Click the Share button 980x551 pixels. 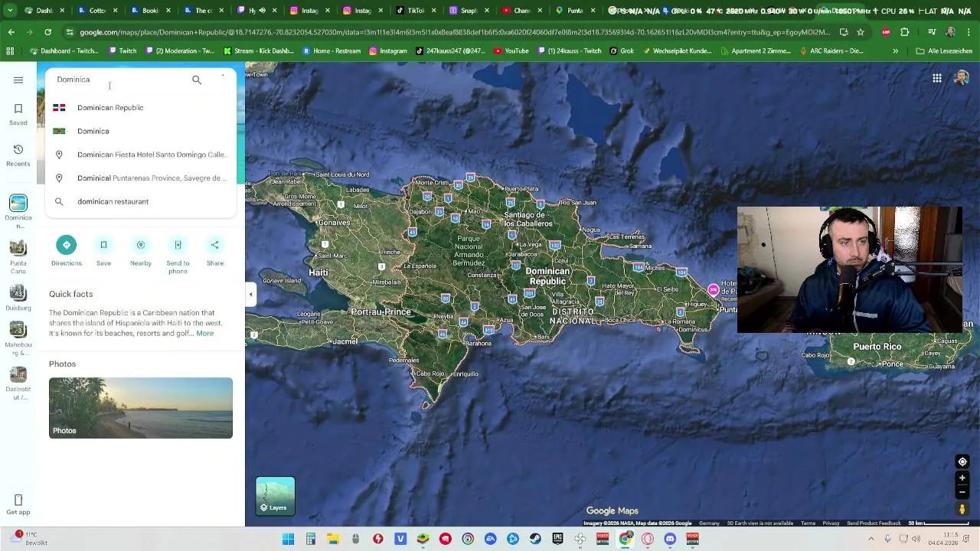pos(215,251)
